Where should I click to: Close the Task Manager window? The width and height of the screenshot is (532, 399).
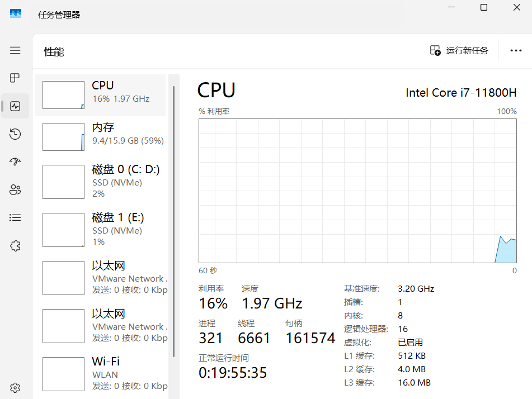tap(517, 7)
